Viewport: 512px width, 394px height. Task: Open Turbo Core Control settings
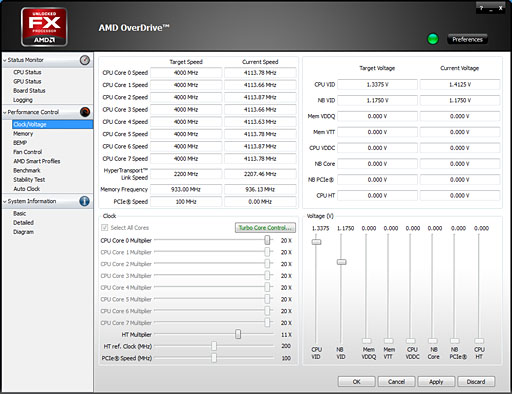pos(265,228)
